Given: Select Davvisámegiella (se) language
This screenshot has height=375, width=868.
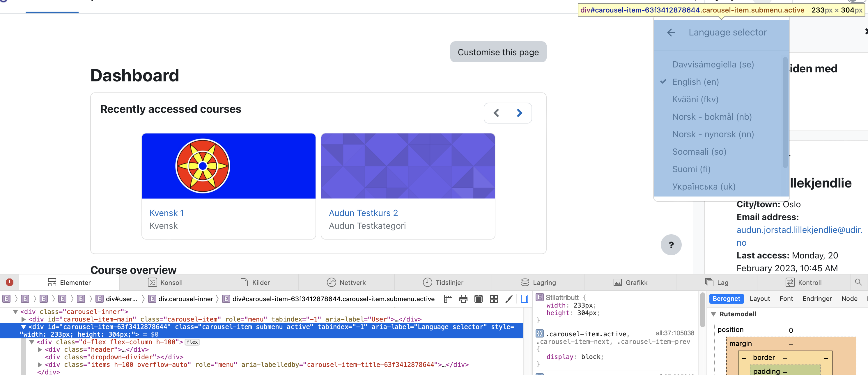Looking at the screenshot, I should [x=713, y=64].
